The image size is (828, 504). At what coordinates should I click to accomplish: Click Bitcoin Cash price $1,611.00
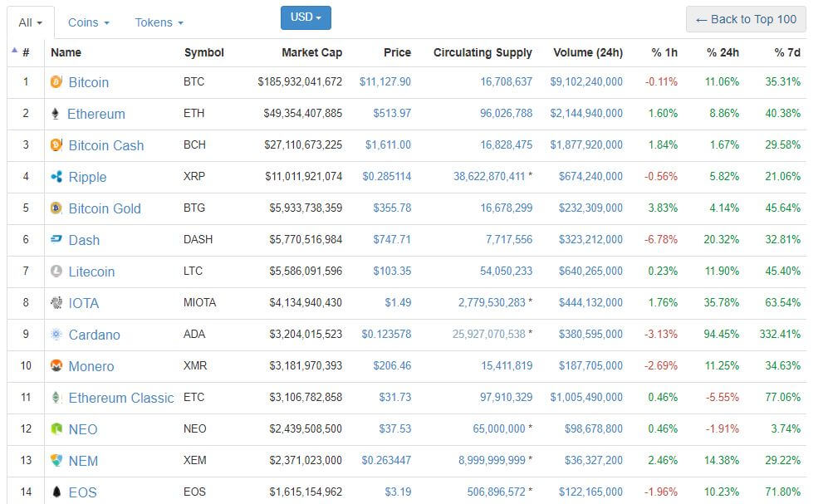(x=388, y=144)
